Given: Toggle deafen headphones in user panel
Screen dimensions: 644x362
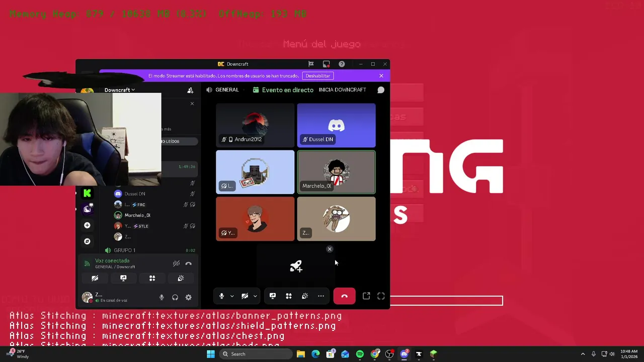Looking at the screenshot, I should point(175,297).
